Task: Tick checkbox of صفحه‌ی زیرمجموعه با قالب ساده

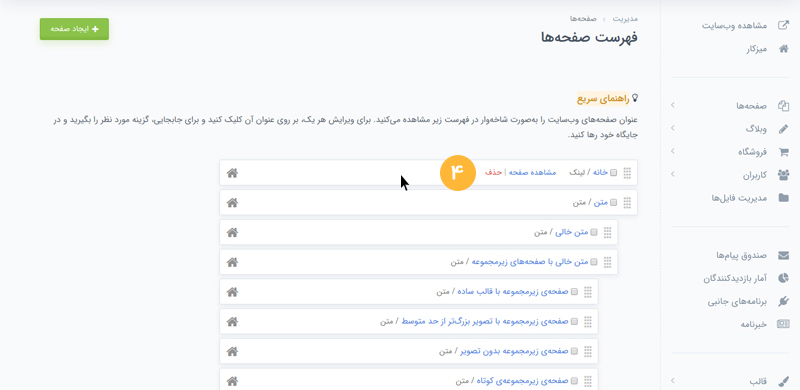Action: point(574,292)
